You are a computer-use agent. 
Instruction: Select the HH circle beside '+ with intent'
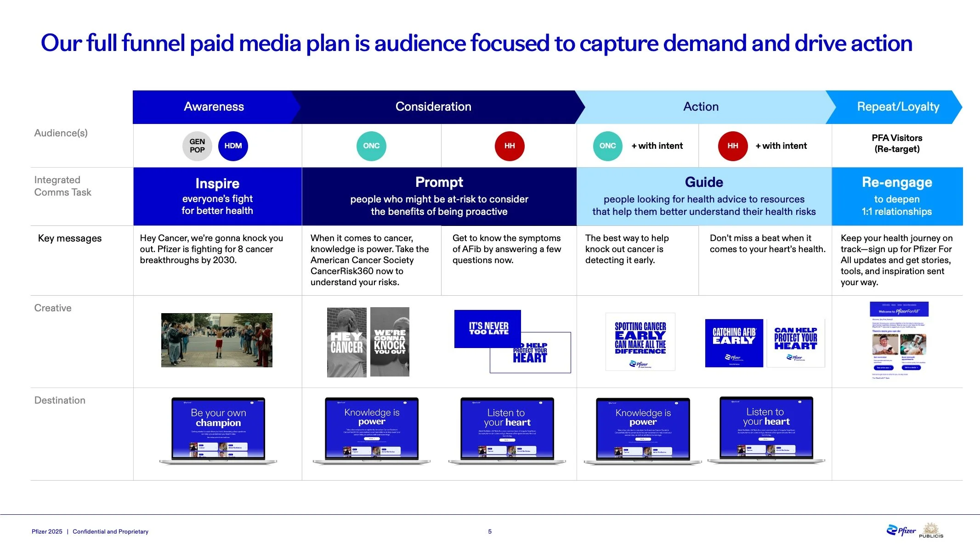click(733, 146)
